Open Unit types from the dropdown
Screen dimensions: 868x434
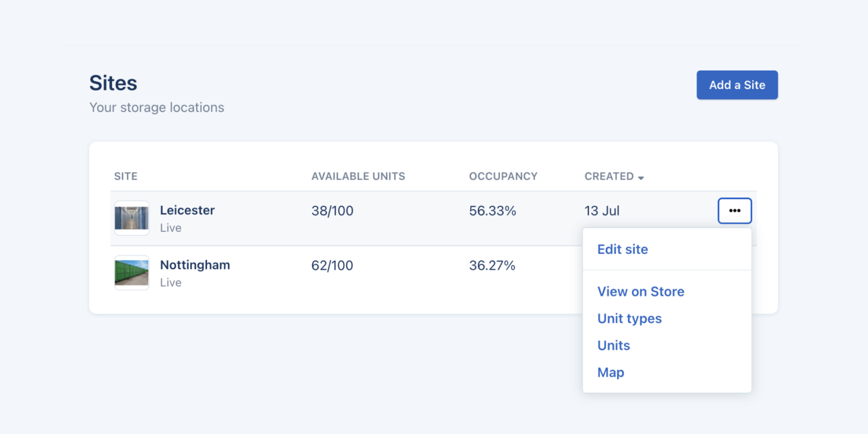point(629,319)
